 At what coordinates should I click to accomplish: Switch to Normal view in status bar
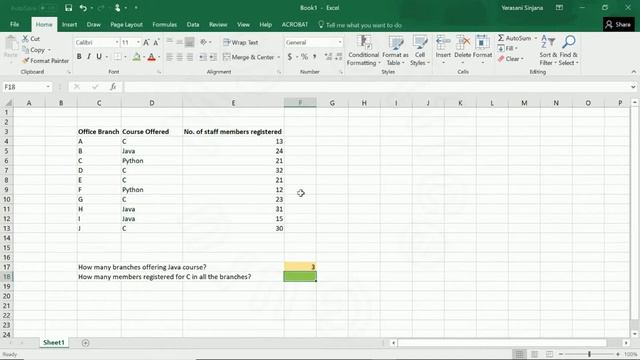tap(519, 354)
